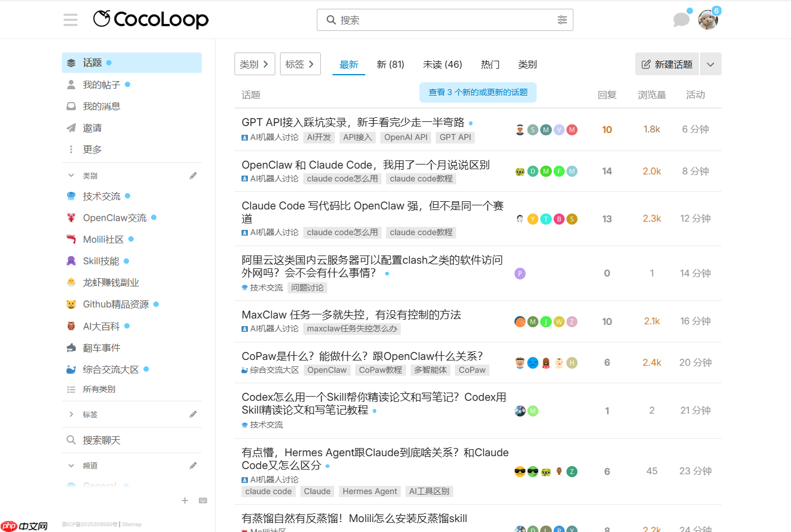Edit categories with pencil icon
791x532 pixels.
(193, 176)
